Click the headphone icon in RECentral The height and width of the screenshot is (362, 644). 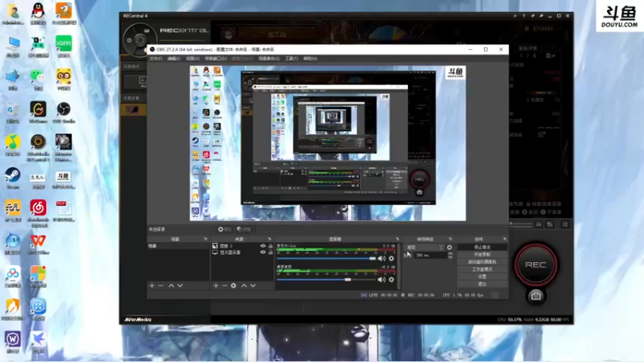click(x=539, y=224)
